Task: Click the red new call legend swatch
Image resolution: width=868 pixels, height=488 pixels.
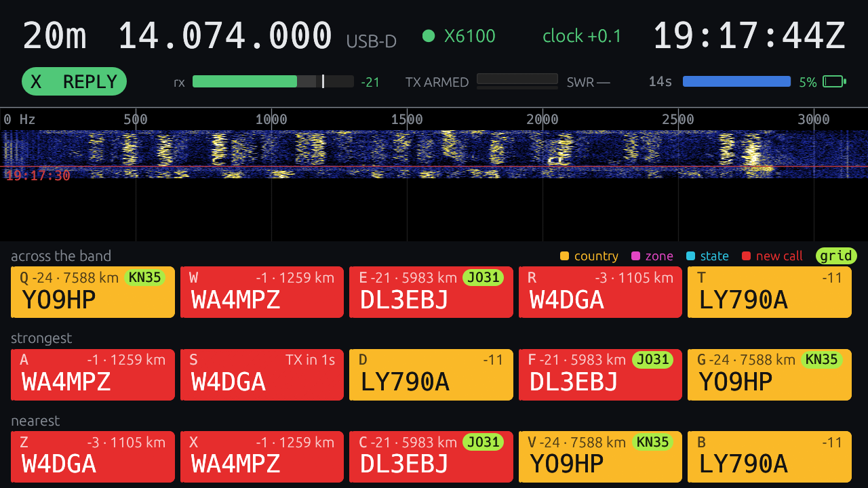Action: coord(746,256)
